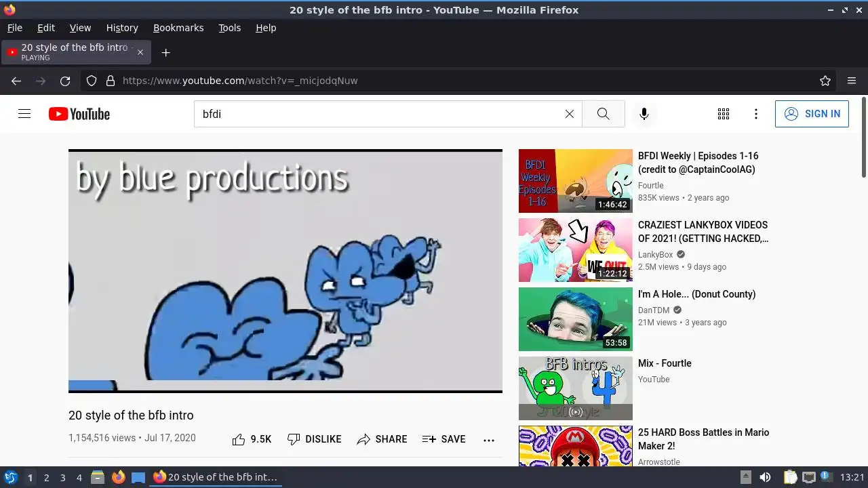Viewport: 868px width, 488px height.
Task: Show site security padlock info
Action: click(111, 81)
